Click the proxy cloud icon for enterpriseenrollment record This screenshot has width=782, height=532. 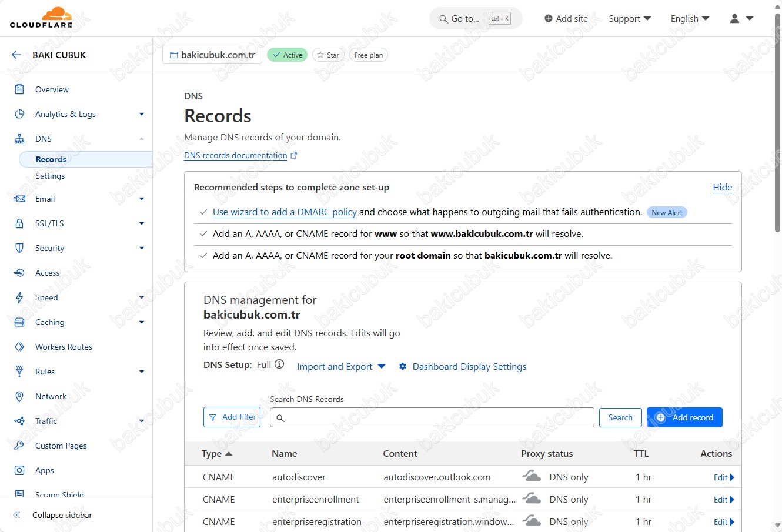(x=532, y=498)
